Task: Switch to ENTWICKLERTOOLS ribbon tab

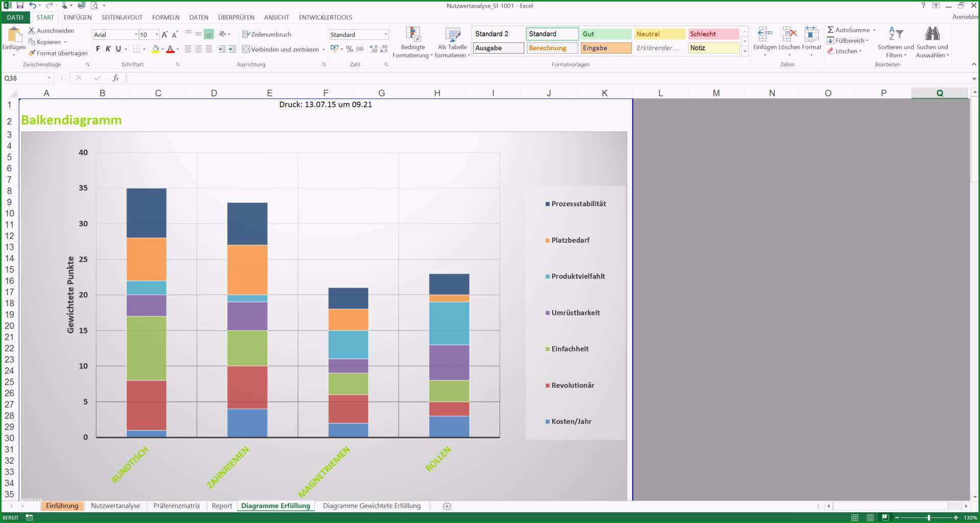Action: [326, 17]
